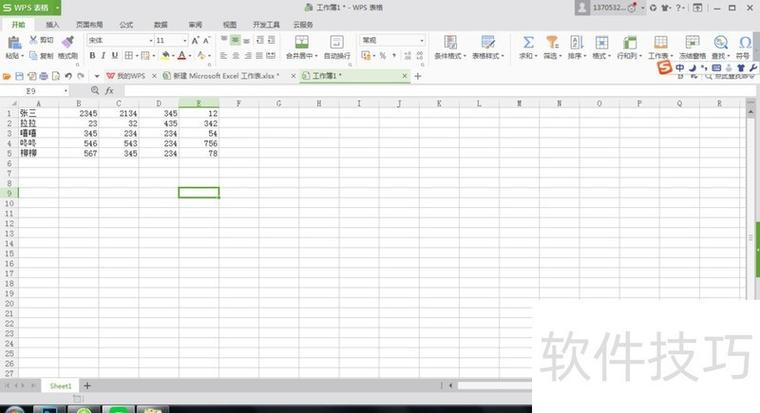Select the Sheet1 worksheet tab
The image size is (760, 413).
[x=61, y=386]
